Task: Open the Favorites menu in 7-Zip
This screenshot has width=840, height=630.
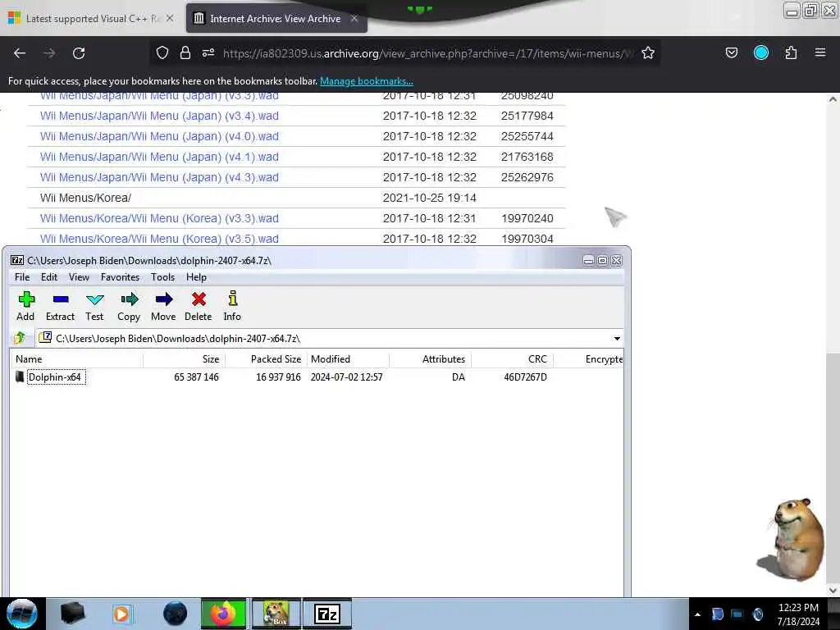Action: click(120, 277)
